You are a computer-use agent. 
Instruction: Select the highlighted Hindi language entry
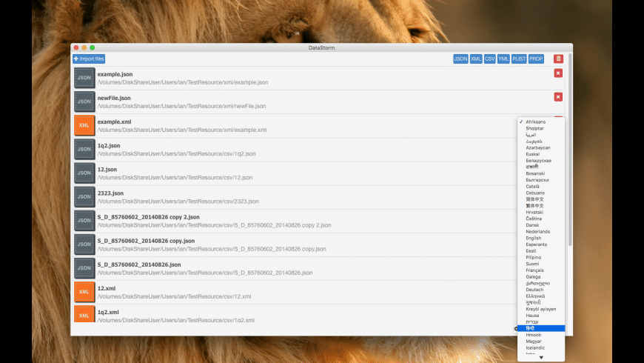click(x=541, y=328)
